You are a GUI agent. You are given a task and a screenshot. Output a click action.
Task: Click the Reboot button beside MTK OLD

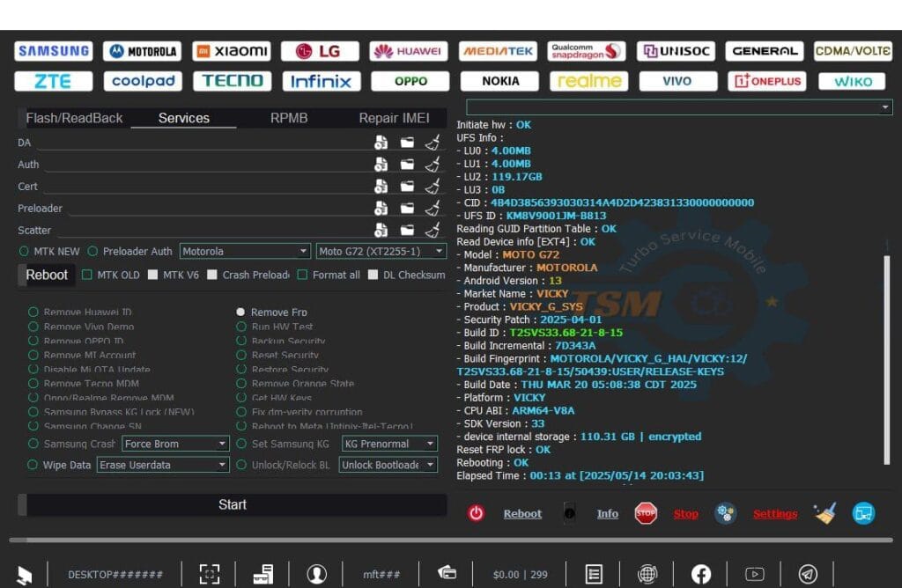[47, 275]
